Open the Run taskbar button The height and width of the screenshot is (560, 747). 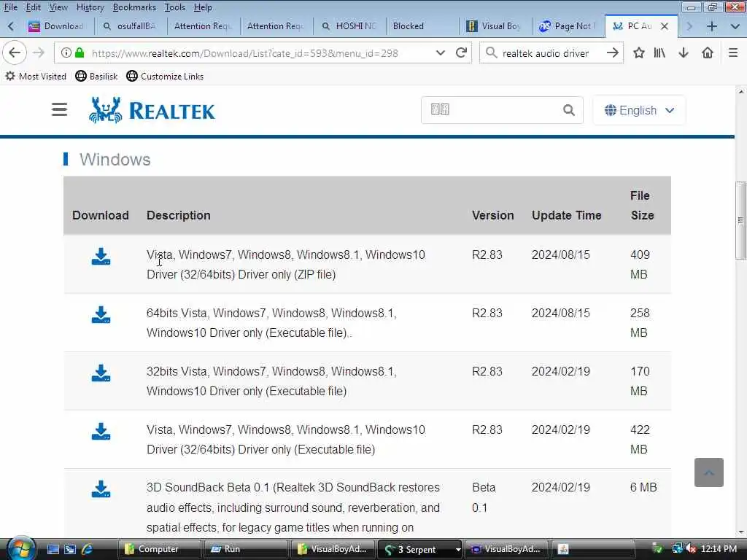point(245,549)
